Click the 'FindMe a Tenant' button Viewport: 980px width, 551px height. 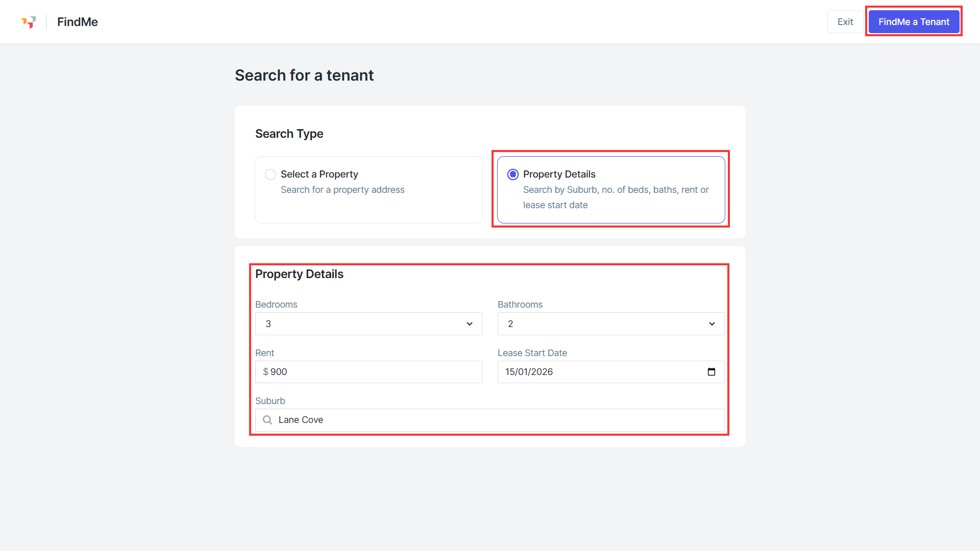coord(914,22)
